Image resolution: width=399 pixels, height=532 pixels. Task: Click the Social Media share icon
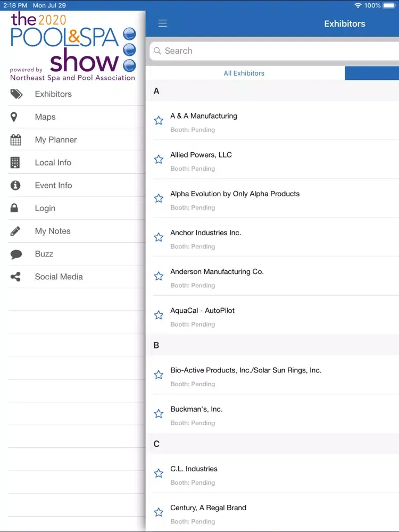[15, 277]
